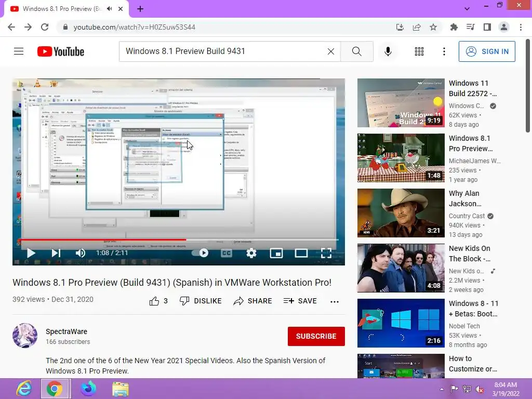Seek on the red video progress bar
Screen dimensions: 532x399
pyautogui.click(x=179, y=240)
